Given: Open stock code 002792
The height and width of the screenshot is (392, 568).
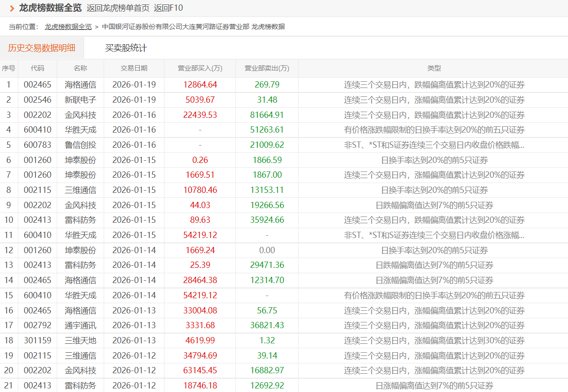Looking at the screenshot, I should 38,325.
